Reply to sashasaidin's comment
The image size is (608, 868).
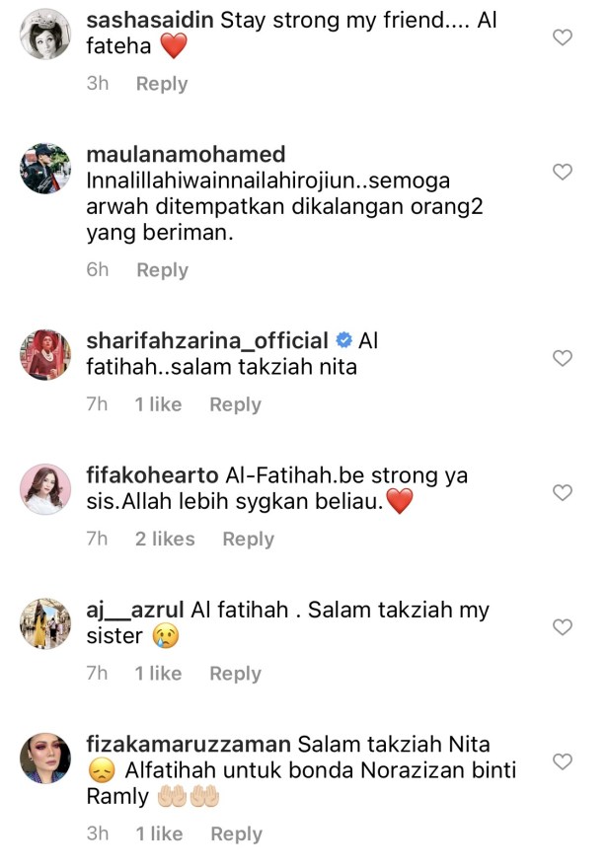pos(162,84)
